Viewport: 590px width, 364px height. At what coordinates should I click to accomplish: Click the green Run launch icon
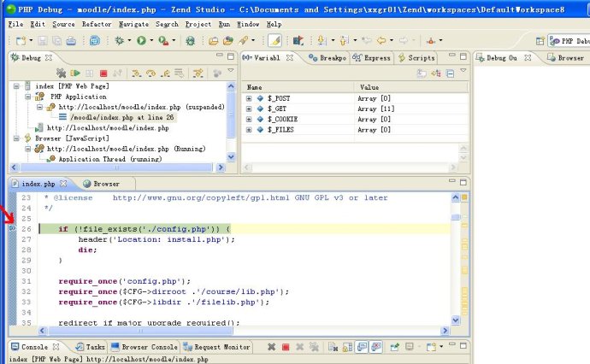point(141,40)
